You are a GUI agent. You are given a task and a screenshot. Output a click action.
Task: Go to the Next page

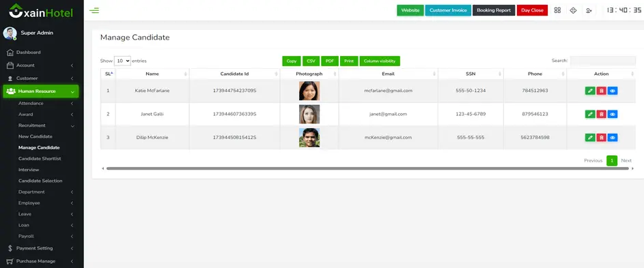pos(626,160)
